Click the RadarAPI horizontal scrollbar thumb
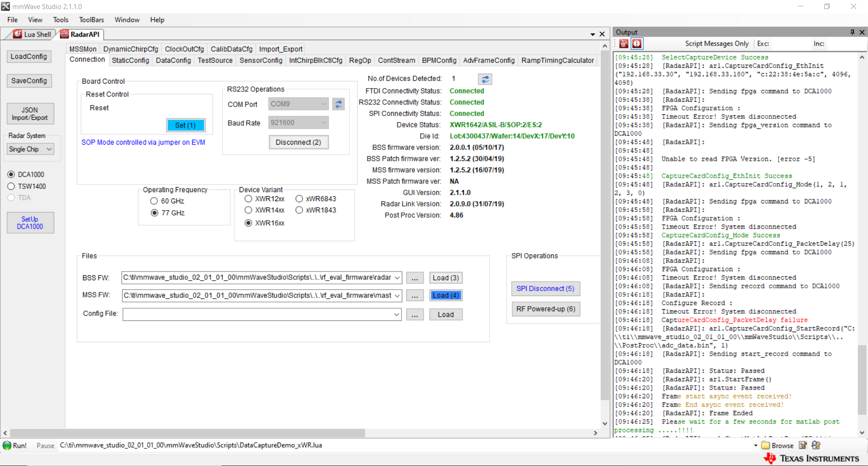The image size is (868, 466). click(187, 433)
